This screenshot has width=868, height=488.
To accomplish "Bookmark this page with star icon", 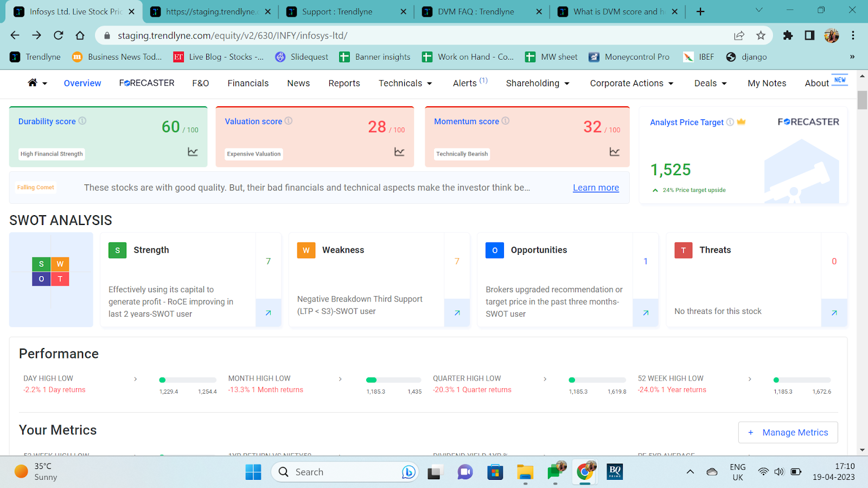I will 761,35.
